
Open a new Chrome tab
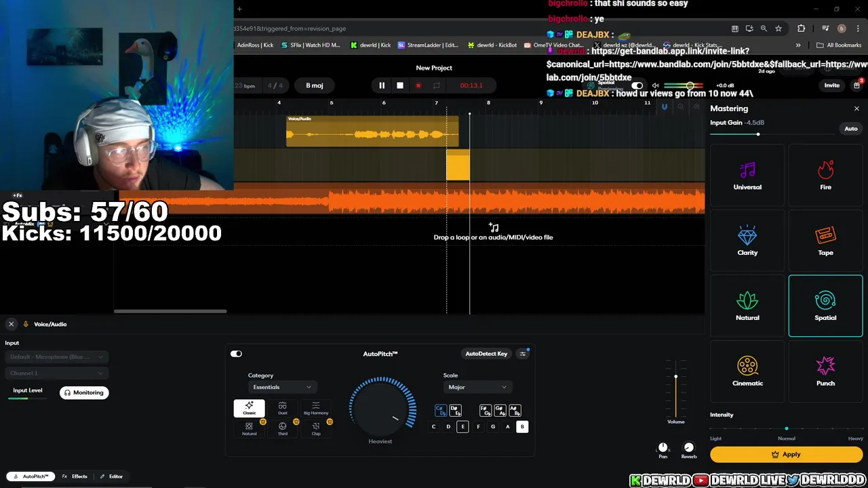click(239, 9)
